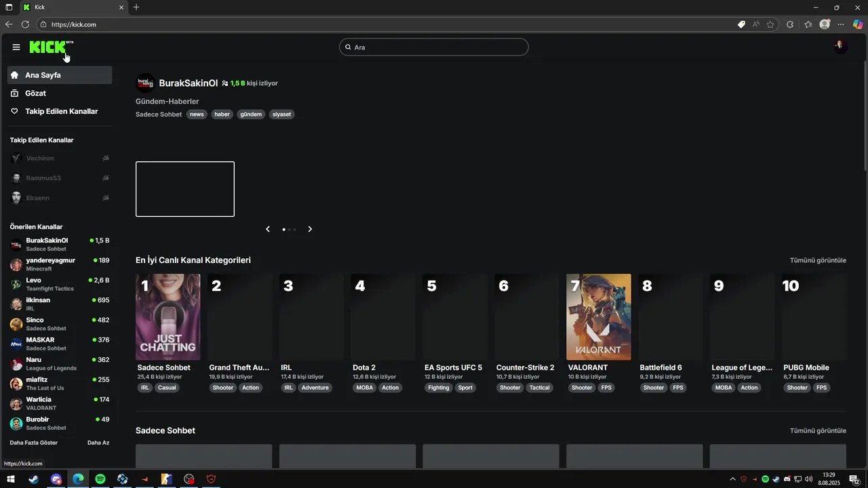Open the shopping price tag icon in address bar
Image resolution: width=868 pixels, height=488 pixels.
(x=741, y=24)
